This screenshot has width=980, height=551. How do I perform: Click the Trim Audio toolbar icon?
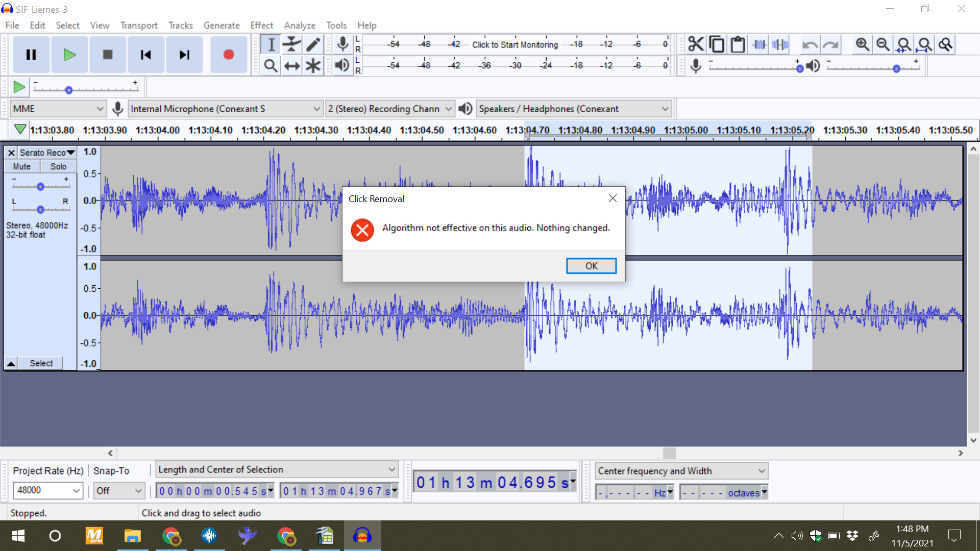point(759,44)
